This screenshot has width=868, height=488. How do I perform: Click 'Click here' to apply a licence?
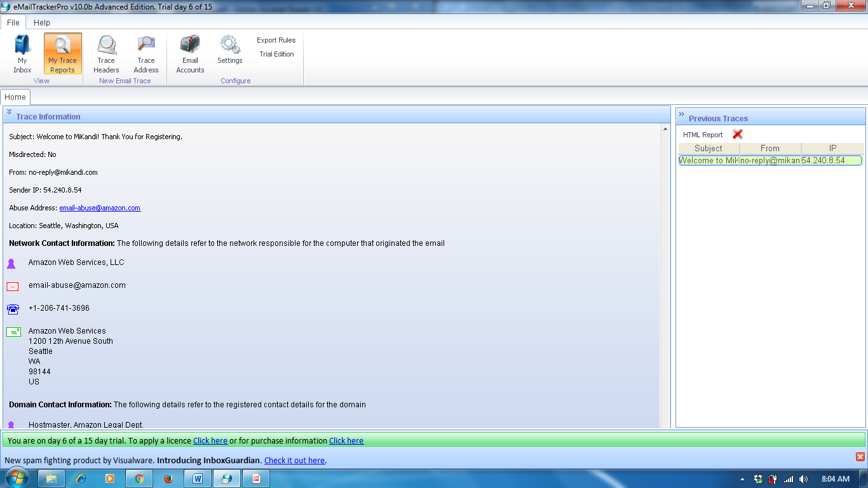coord(210,440)
